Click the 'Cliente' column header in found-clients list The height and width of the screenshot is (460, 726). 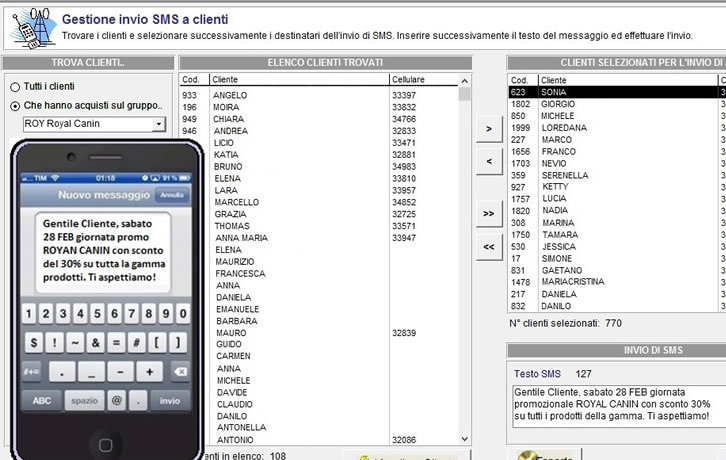[x=300, y=80]
